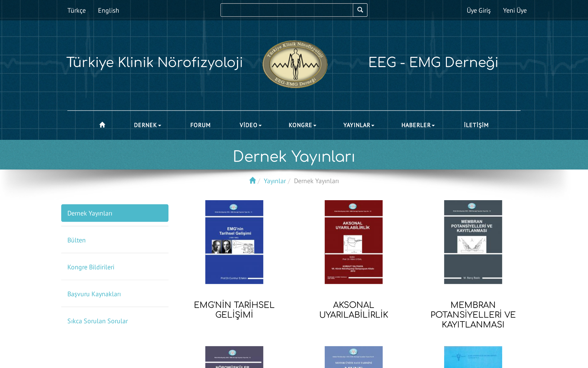Open the EMG'nin Tarihsel Gelişimi book cover
This screenshot has height=368, width=588.
click(x=234, y=242)
